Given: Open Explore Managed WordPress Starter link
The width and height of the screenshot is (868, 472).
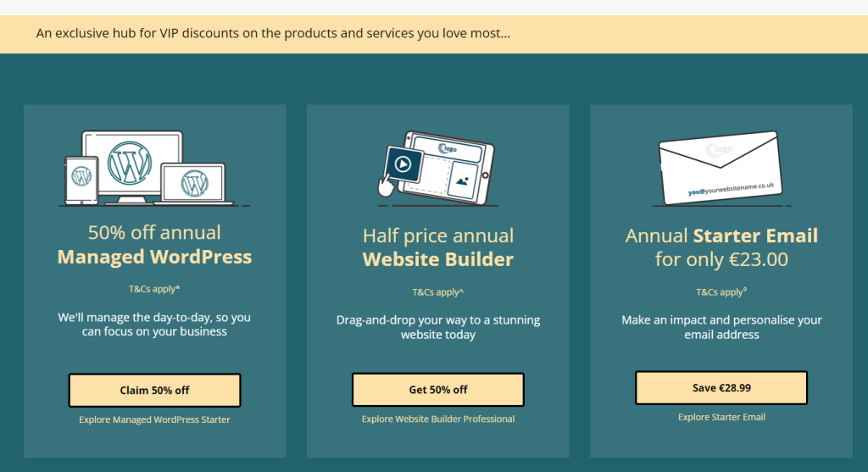Looking at the screenshot, I should 154,419.
